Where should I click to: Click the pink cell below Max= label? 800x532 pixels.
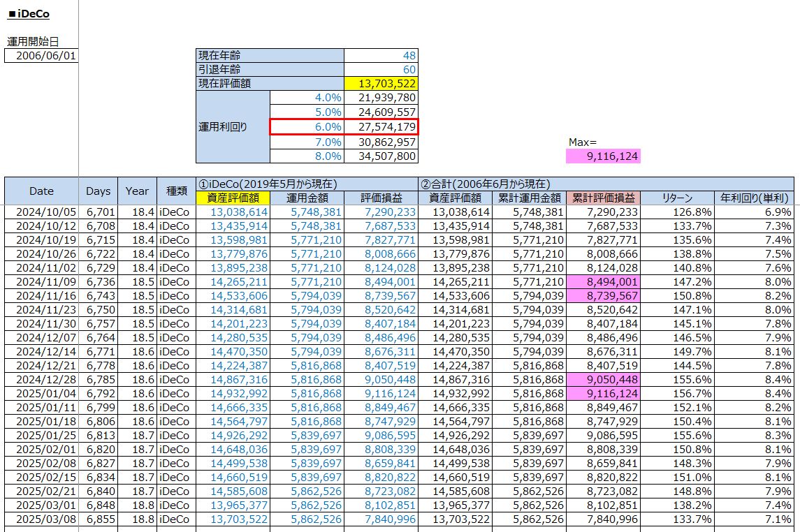coord(603,156)
